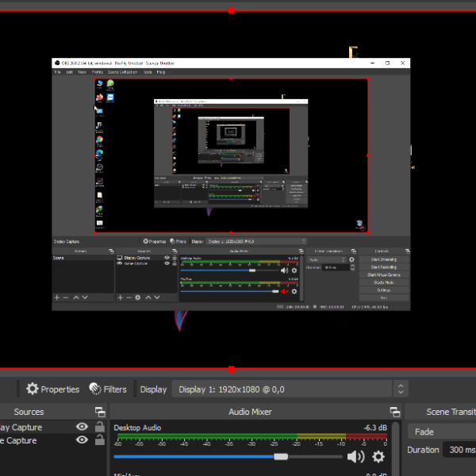Open Help menu in the previewed OBS window

pos(161,72)
